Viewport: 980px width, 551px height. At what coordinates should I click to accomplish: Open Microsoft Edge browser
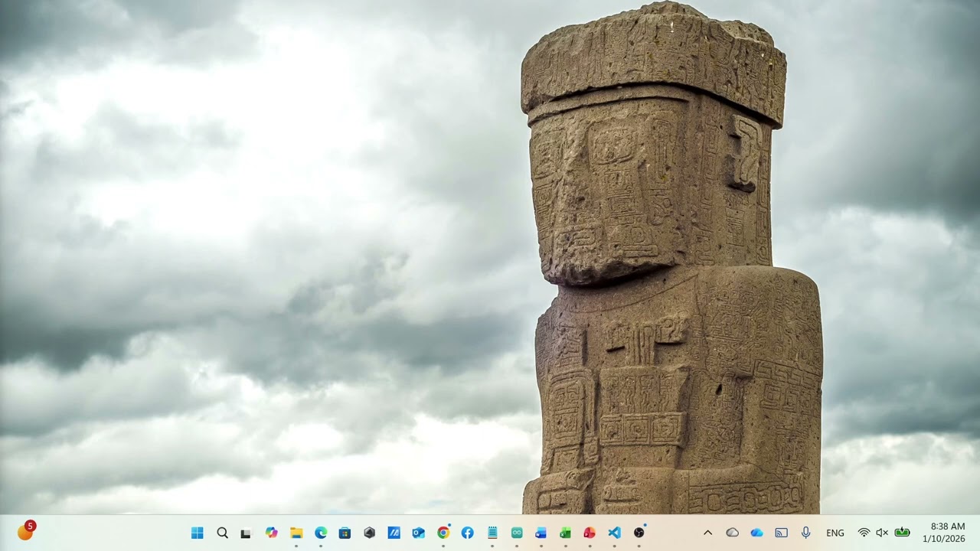(321, 533)
